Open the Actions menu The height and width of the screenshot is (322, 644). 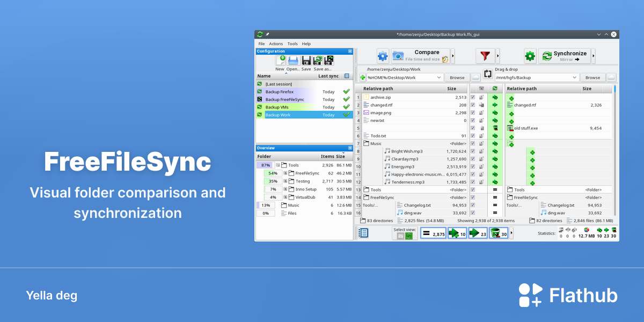(x=276, y=43)
